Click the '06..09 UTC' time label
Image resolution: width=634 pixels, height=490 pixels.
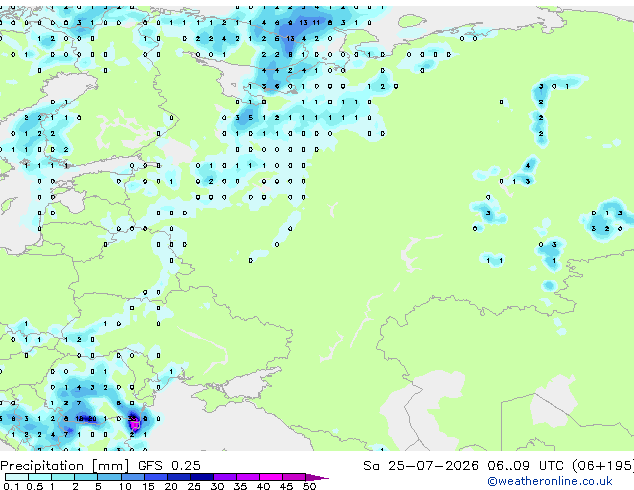pos(525,466)
